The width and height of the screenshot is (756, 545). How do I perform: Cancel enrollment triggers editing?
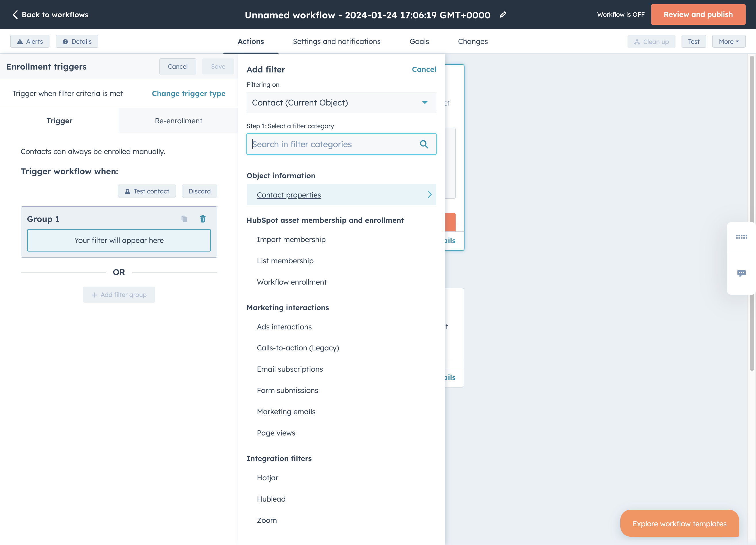coord(178,66)
